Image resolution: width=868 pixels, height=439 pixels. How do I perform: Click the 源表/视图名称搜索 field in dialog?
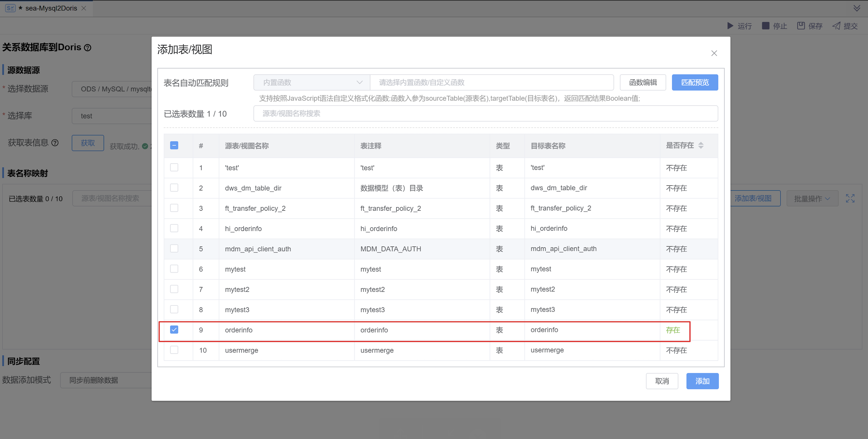(485, 113)
